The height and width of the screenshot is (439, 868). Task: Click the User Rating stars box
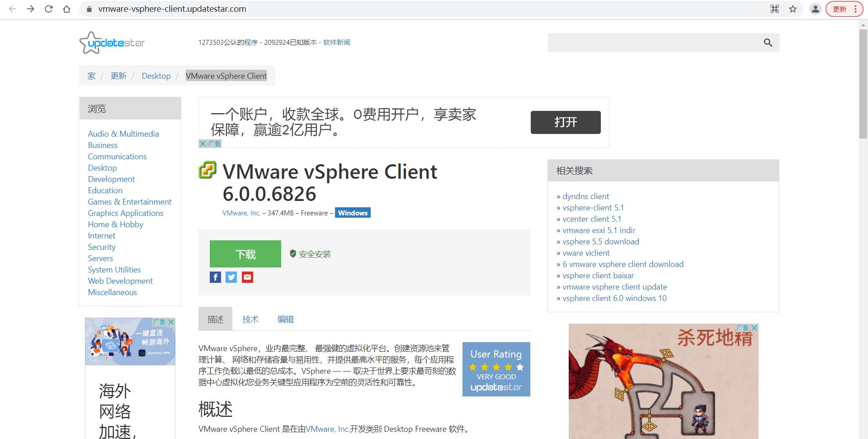496,369
